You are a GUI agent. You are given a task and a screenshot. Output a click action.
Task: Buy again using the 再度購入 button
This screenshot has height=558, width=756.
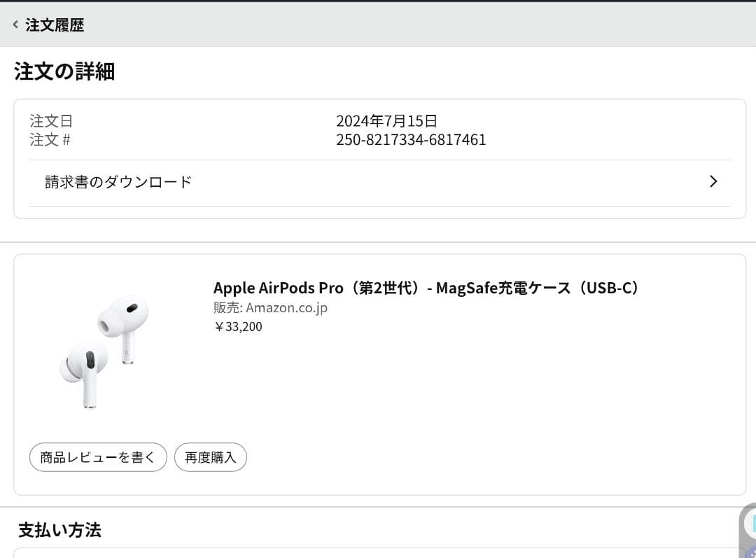click(210, 456)
